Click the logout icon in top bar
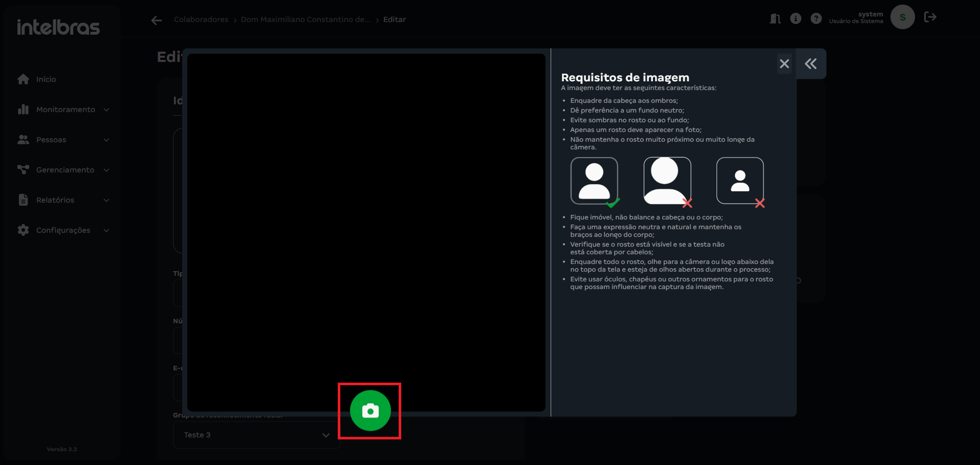 click(930, 17)
